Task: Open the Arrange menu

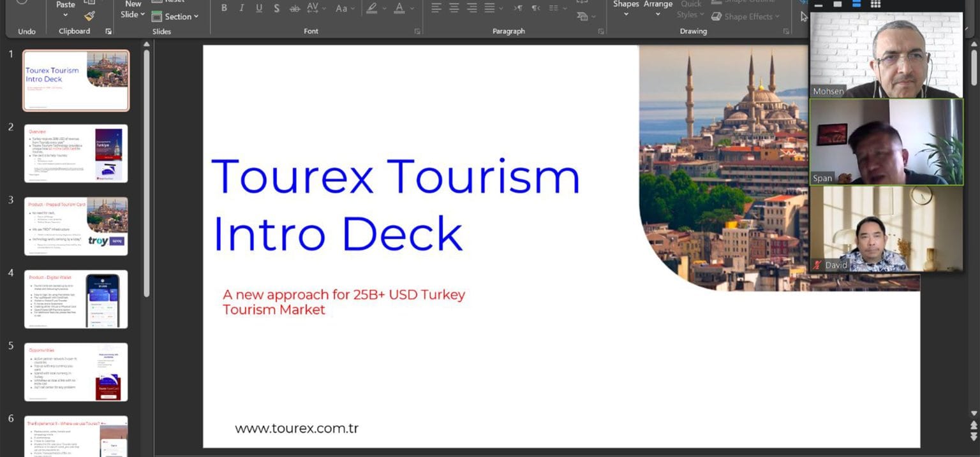Action: (x=658, y=8)
